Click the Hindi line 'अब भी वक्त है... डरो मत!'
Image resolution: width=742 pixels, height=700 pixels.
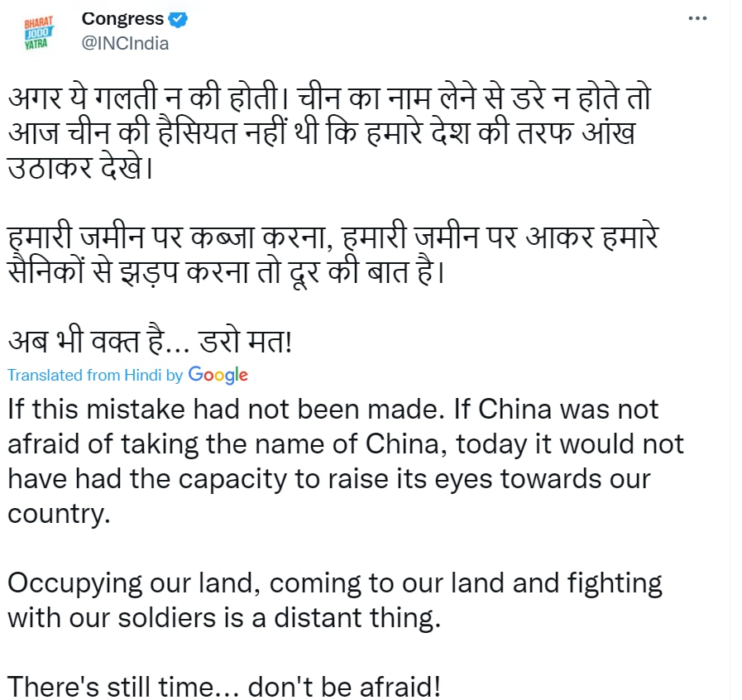[x=150, y=341]
